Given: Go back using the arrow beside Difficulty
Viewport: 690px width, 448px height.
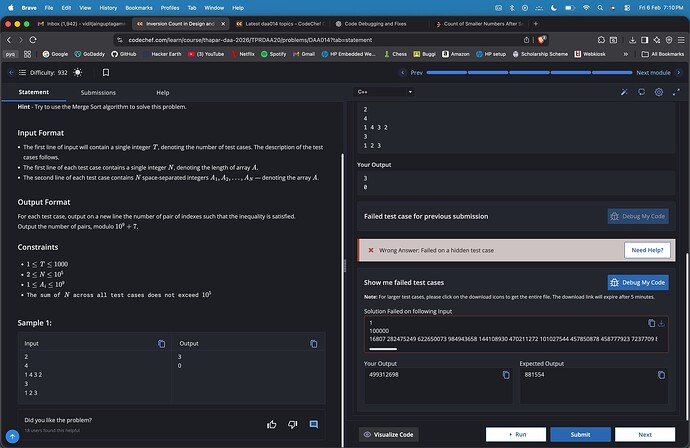Looking at the screenshot, I should [11, 73].
